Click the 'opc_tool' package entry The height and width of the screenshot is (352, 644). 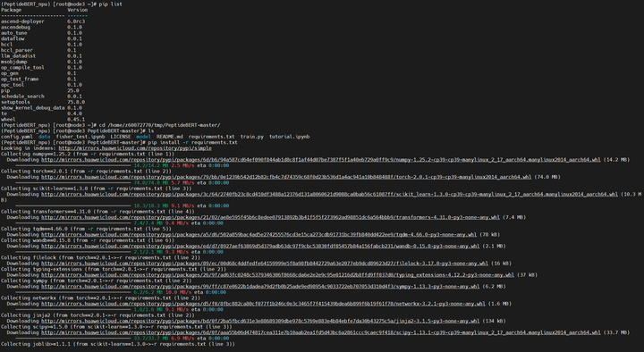[x=13, y=85]
